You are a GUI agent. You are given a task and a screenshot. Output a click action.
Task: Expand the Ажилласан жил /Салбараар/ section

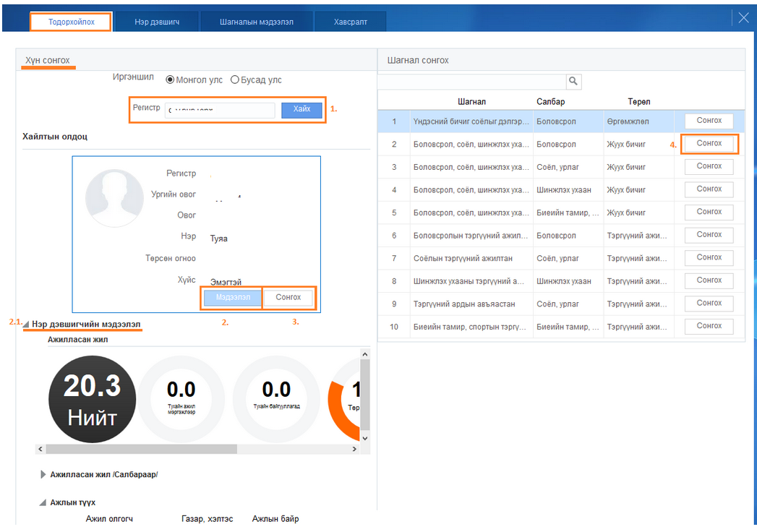43,475
